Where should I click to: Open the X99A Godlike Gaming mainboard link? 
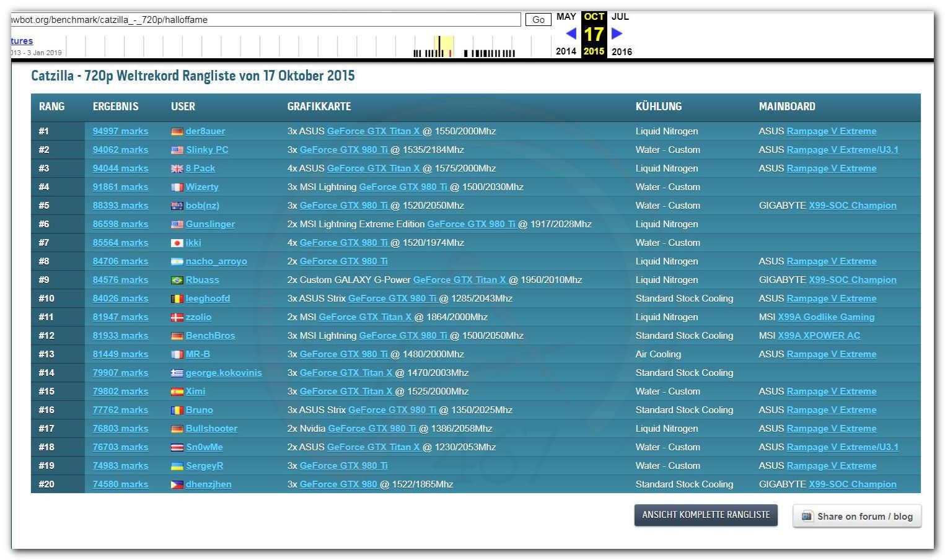point(826,317)
